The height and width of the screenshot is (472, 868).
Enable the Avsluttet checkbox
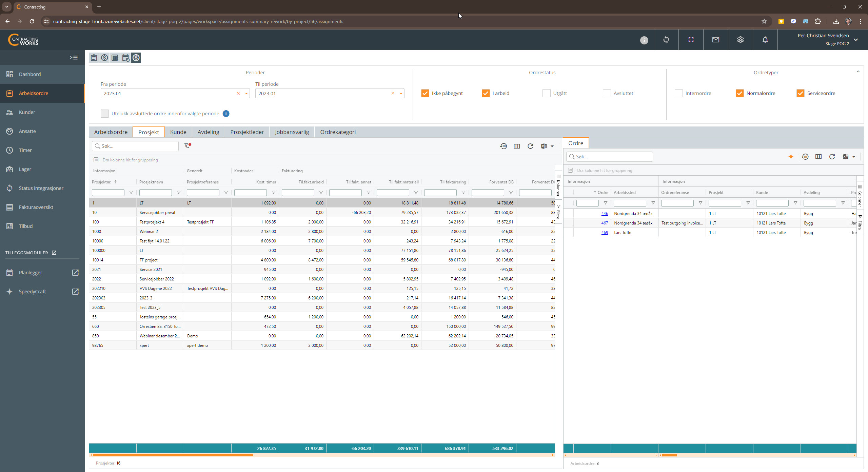coord(607,93)
